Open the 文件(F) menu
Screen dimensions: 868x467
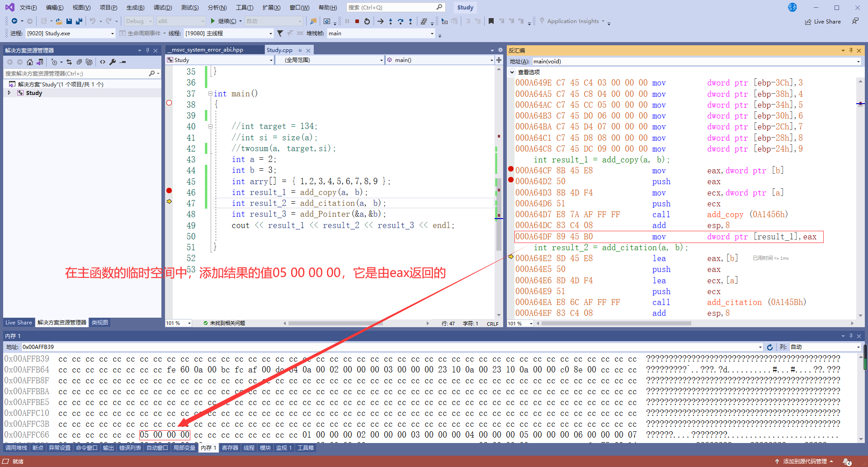click(x=28, y=8)
